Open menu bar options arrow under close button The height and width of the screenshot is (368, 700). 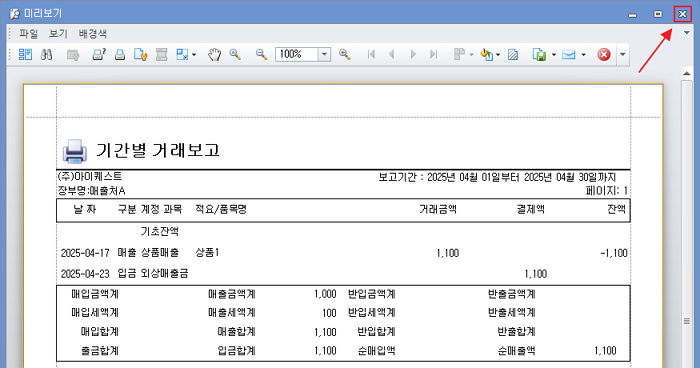click(687, 33)
